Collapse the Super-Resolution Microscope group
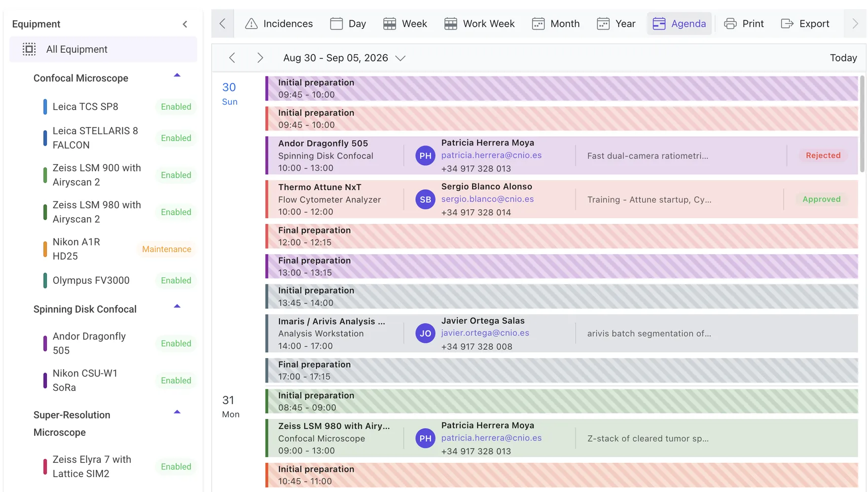The image size is (868, 492). coord(177,412)
